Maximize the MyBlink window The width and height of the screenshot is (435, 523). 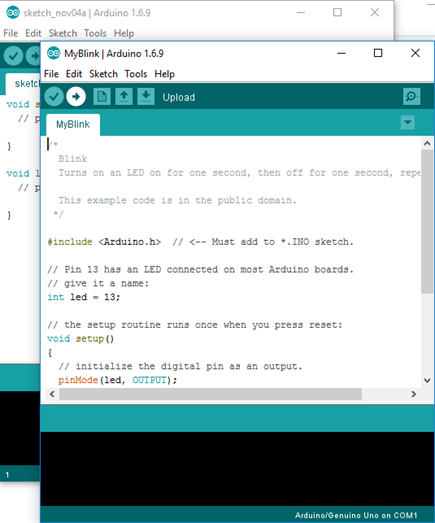378,53
